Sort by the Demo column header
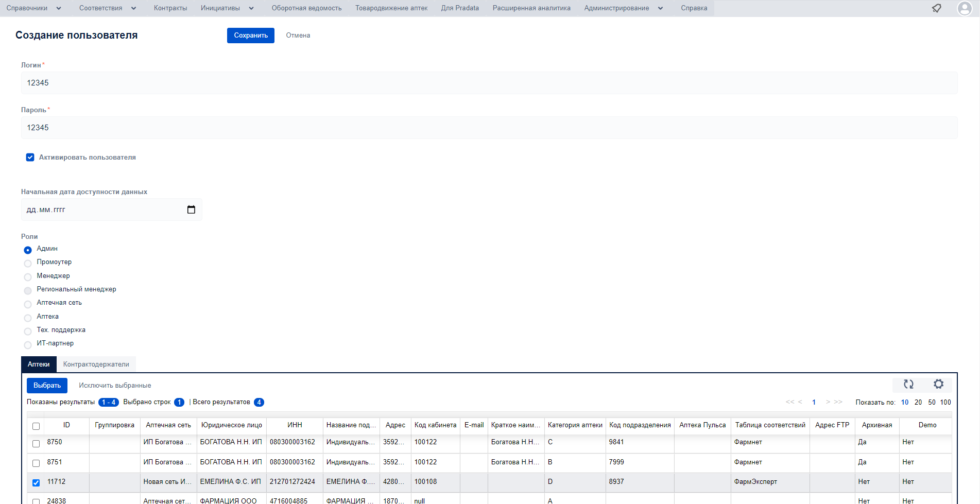The height and width of the screenshot is (504, 980). (927, 425)
